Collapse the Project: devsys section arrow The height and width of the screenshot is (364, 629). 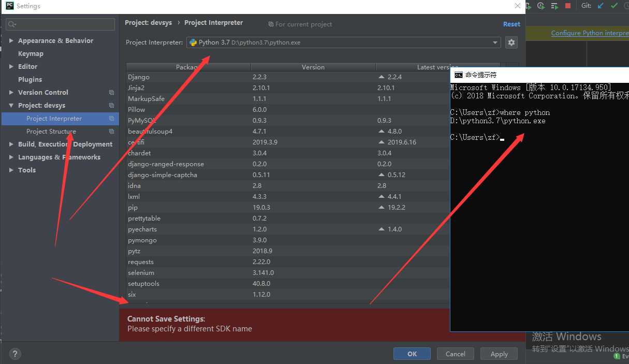click(11, 105)
